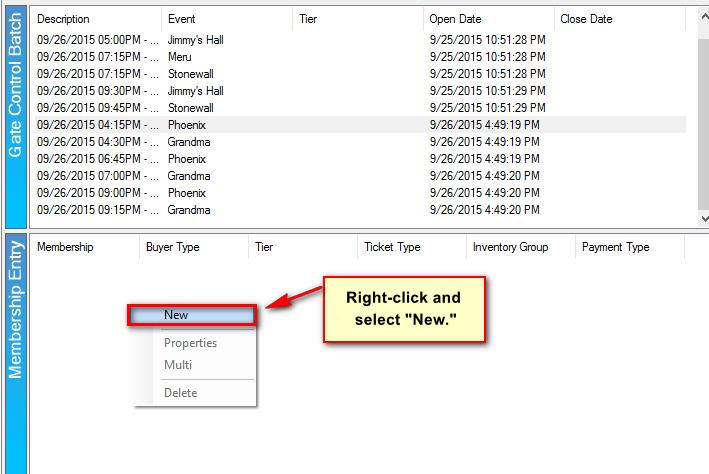This screenshot has width=709, height=474.
Task: Click the Membership column header
Action: click(85, 247)
